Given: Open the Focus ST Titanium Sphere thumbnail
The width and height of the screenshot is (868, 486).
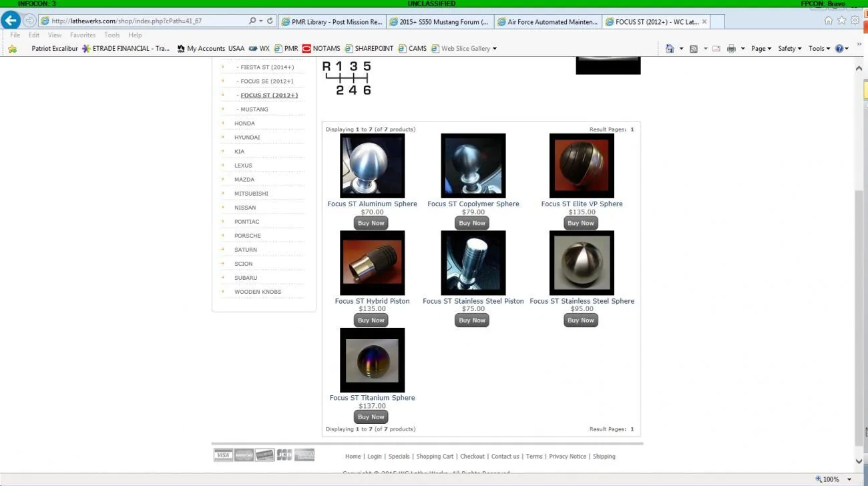Looking at the screenshot, I should [372, 360].
